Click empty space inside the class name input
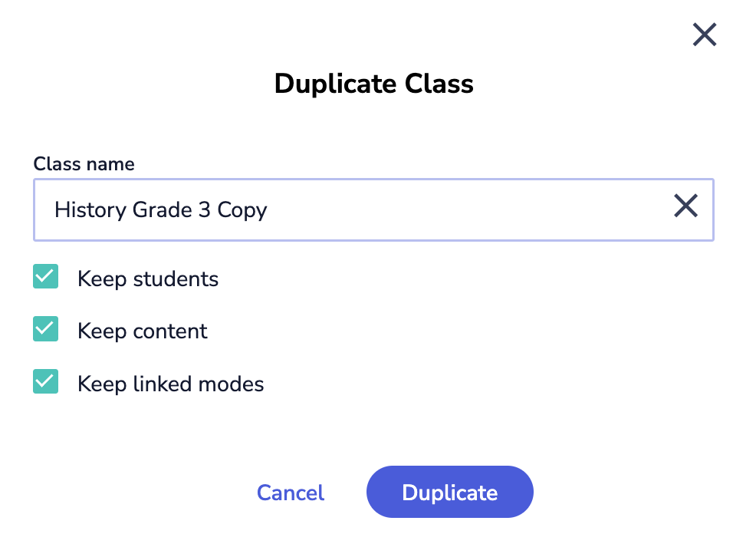756x557 pixels. [460, 209]
